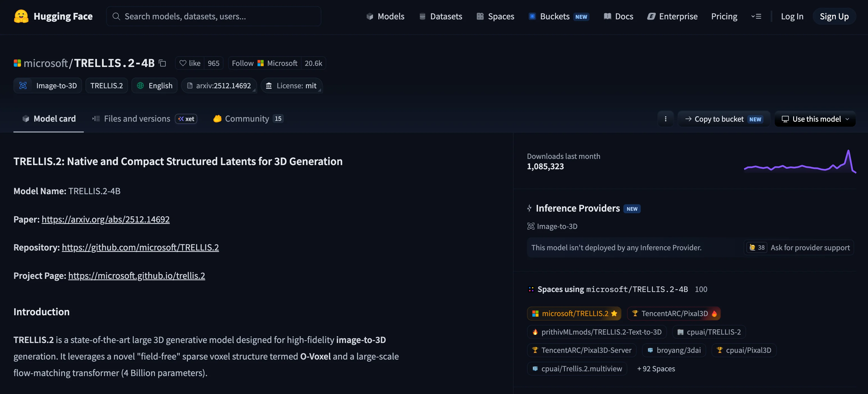Screen dimensions: 868x394
Task: Expand the Use this model dropdown
Action: pyautogui.click(x=815, y=119)
